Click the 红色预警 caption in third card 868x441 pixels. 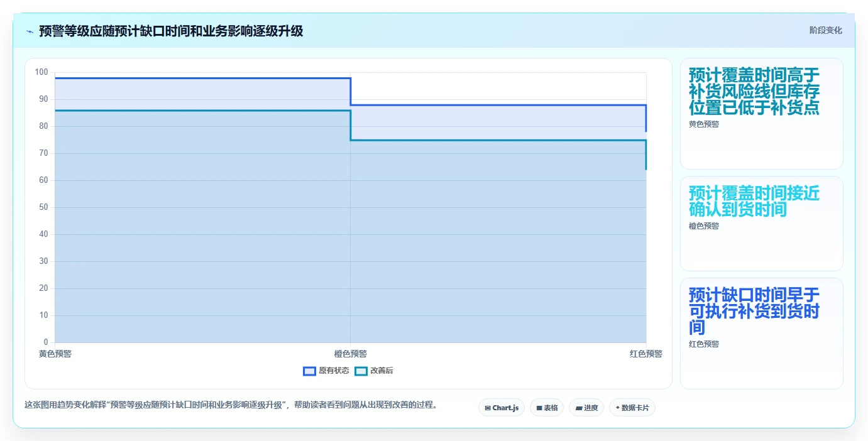point(704,344)
